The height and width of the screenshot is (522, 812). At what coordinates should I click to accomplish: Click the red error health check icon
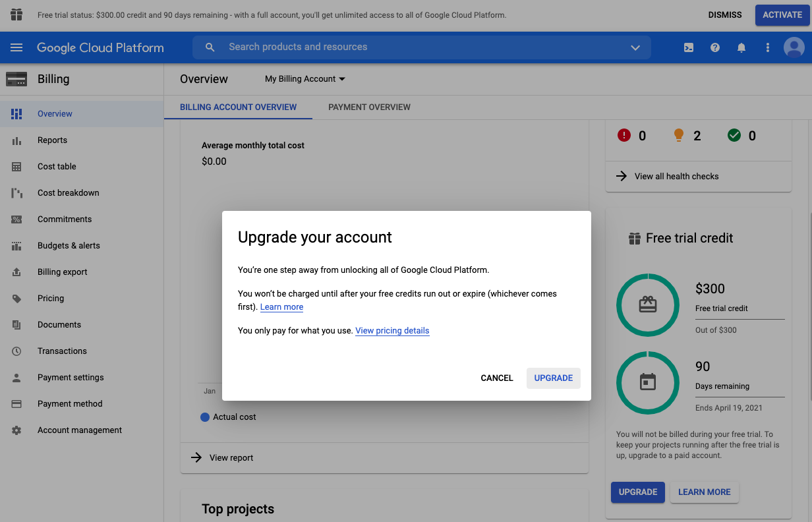(x=624, y=135)
